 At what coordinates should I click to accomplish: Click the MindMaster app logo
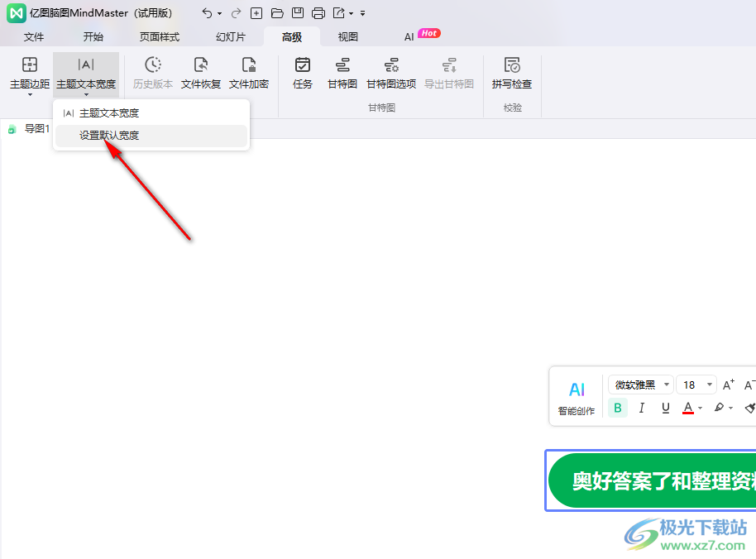coord(16,13)
